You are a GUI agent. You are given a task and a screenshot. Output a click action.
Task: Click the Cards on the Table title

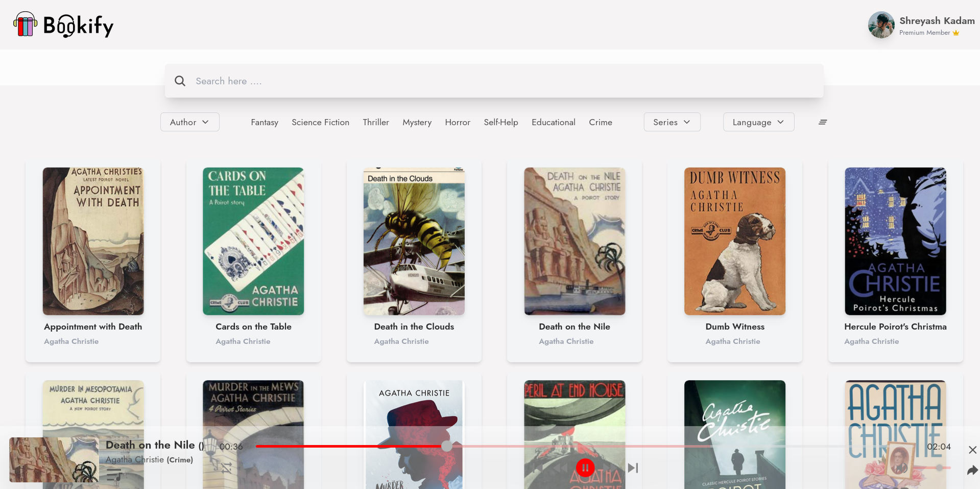click(x=253, y=327)
